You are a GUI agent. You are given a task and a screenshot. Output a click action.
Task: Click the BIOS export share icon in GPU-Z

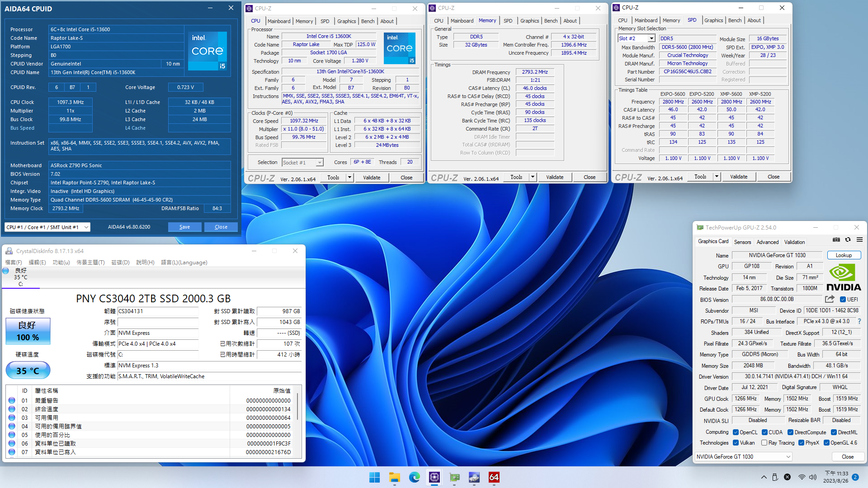830,299
